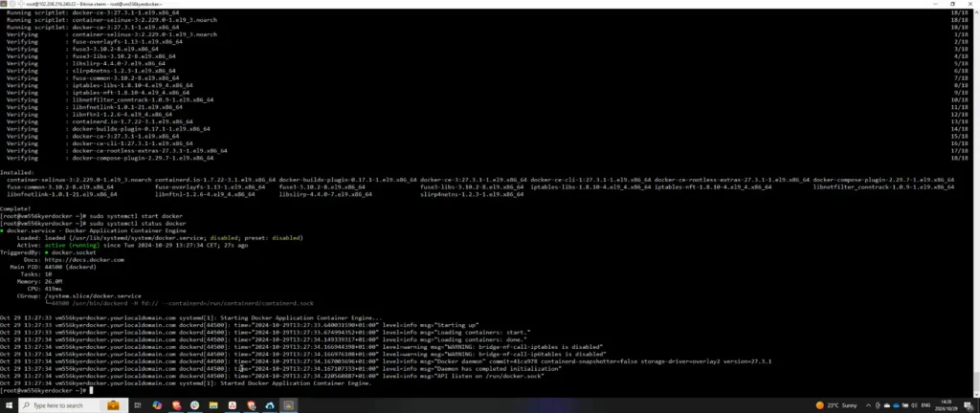
Task: Open the weather widget showing 23°C Sunny
Action: click(836, 405)
